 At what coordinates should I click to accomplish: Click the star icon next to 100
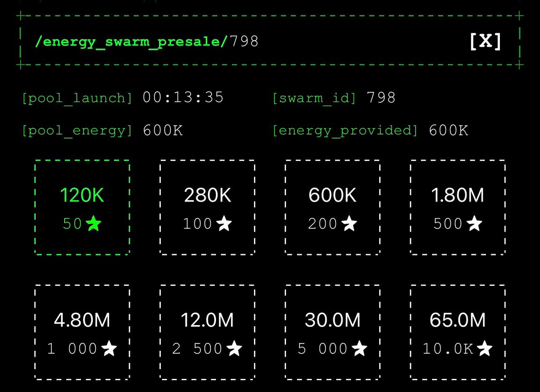(224, 223)
